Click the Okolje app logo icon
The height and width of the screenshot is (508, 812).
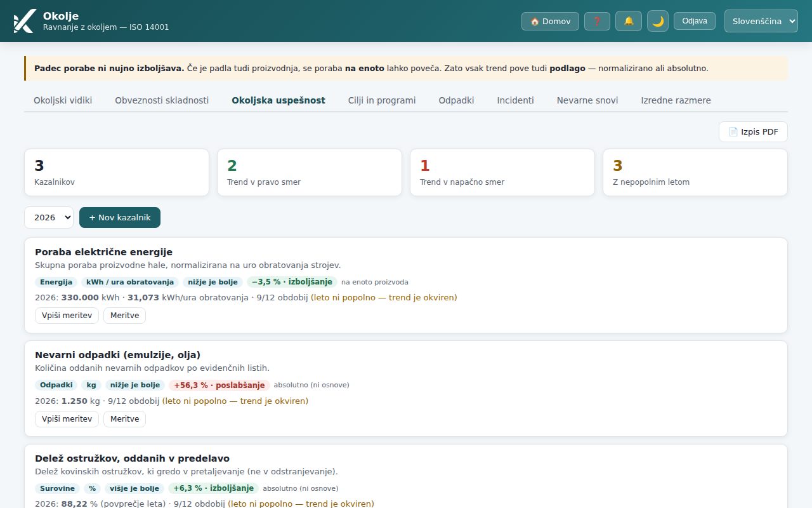(x=24, y=21)
